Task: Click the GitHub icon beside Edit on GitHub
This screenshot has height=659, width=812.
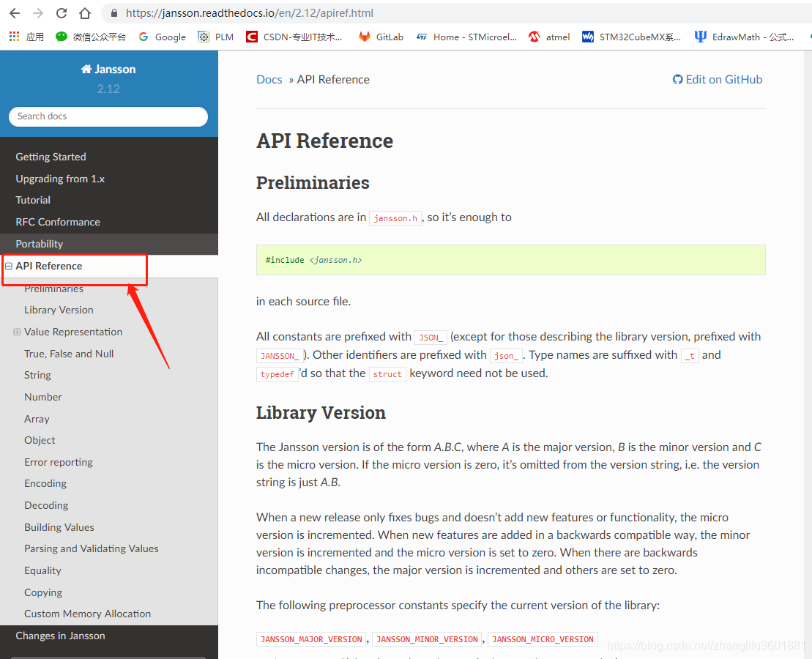Action: [677, 79]
